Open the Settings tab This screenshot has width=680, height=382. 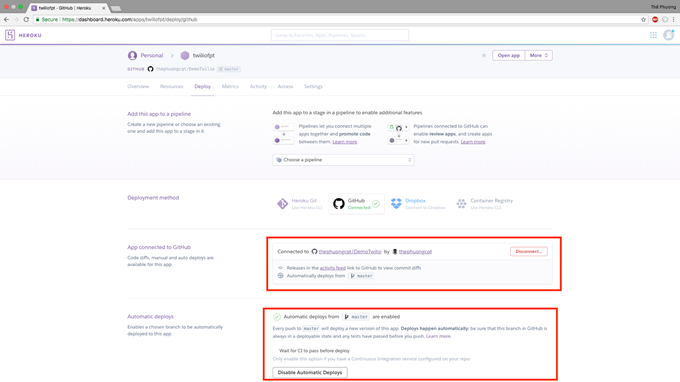(x=313, y=87)
